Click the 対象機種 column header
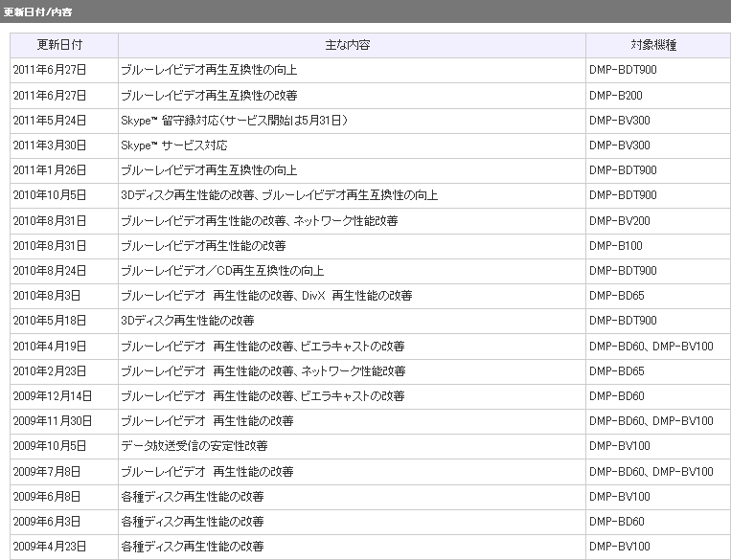Image resolution: width=731 pixels, height=560 pixels. tap(658, 45)
